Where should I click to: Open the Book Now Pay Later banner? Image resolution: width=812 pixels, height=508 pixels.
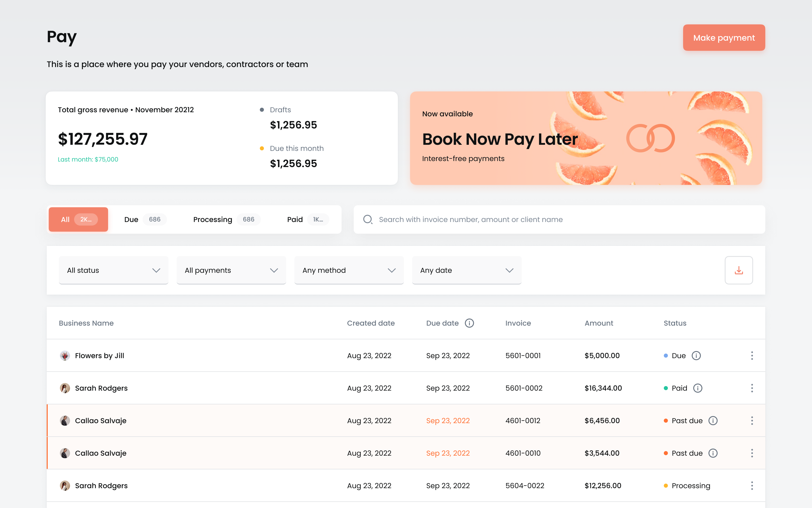pyautogui.click(x=586, y=138)
